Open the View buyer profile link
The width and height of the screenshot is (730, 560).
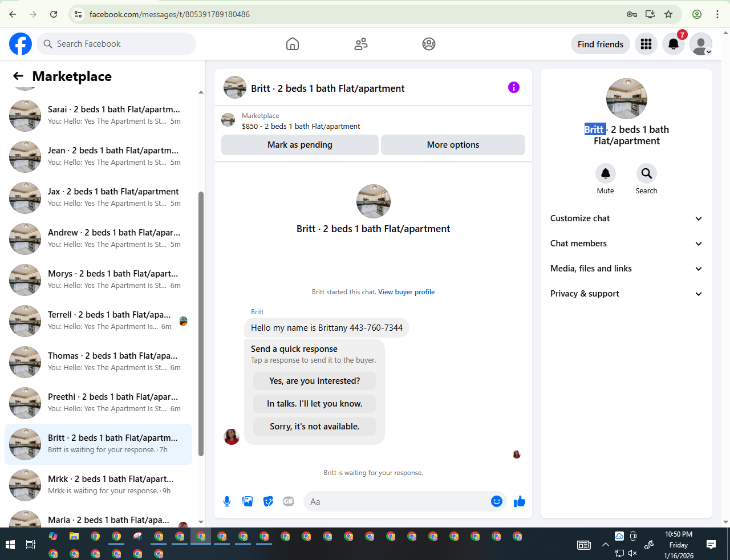click(407, 292)
